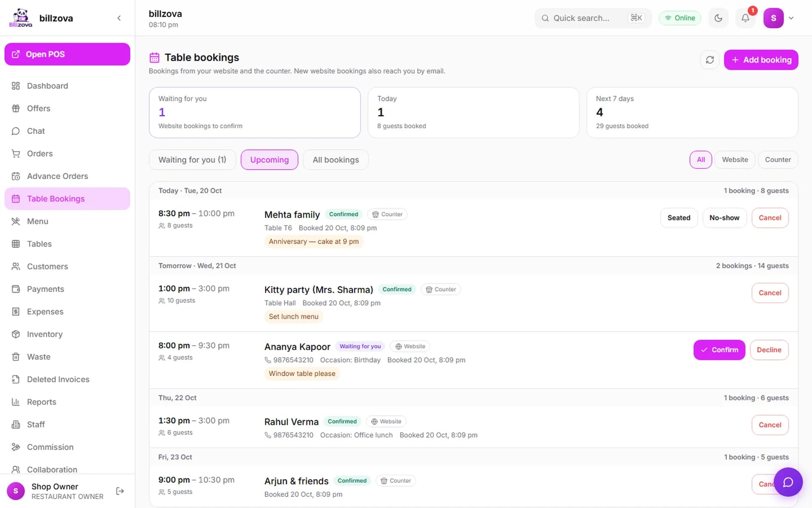The image size is (812, 508).
Task: Go to Staff in the sidebar
Action: click(68, 424)
